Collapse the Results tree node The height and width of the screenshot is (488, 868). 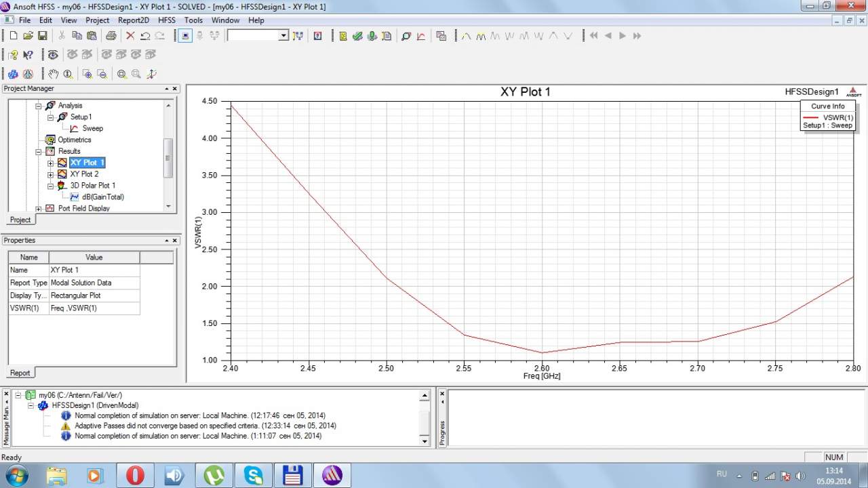coord(39,151)
